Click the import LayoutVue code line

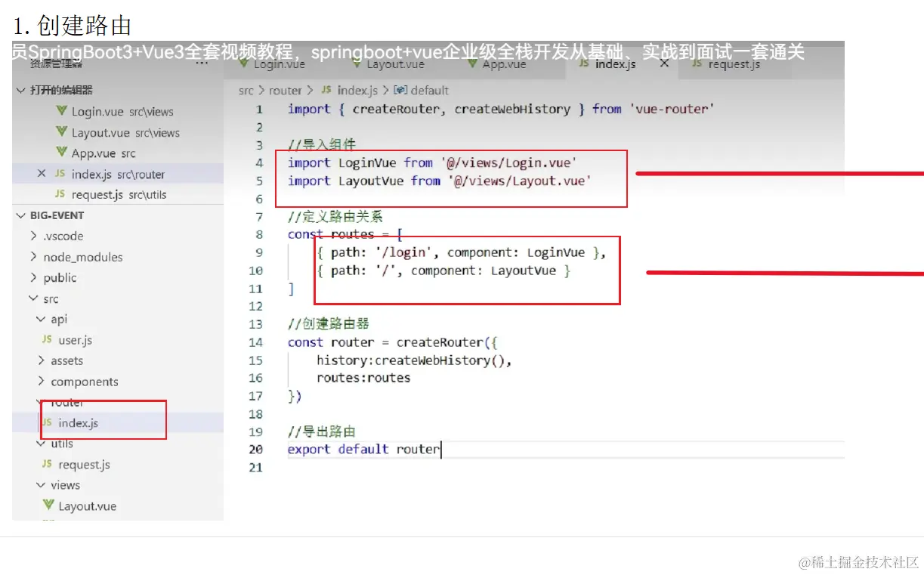439,181
